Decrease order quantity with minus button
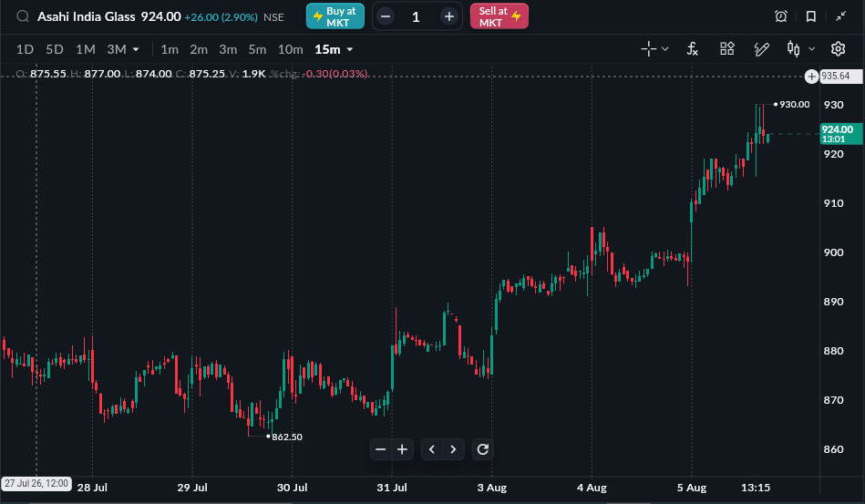865x504 pixels. pyautogui.click(x=386, y=16)
